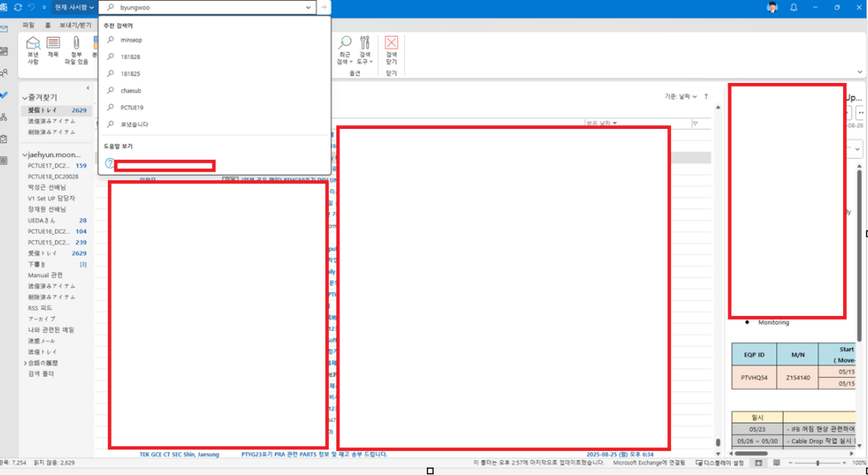Open the People module in left rail

pyautogui.click(x=5, y=73)
